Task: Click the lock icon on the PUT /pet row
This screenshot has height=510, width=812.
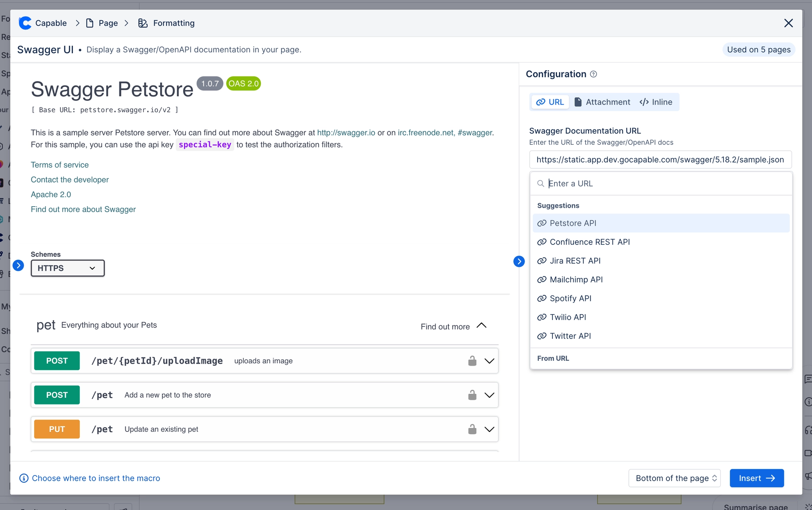Action: tap(472, 429)
